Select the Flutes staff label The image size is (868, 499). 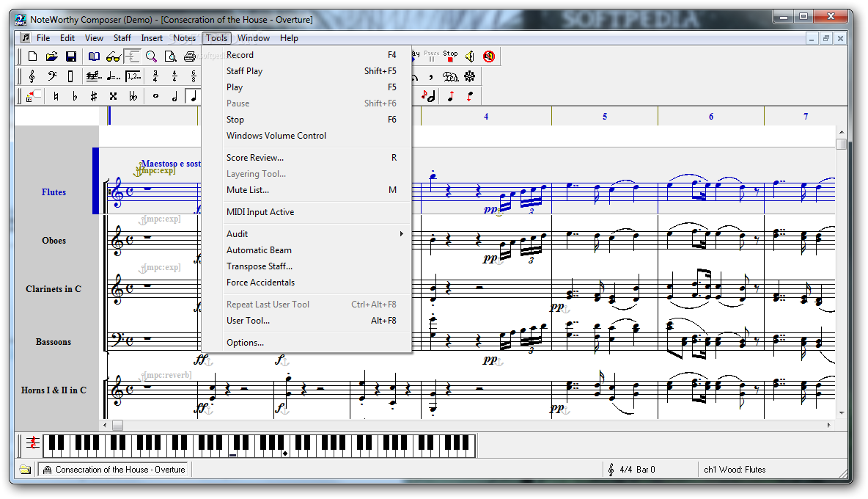click(54, 192)
